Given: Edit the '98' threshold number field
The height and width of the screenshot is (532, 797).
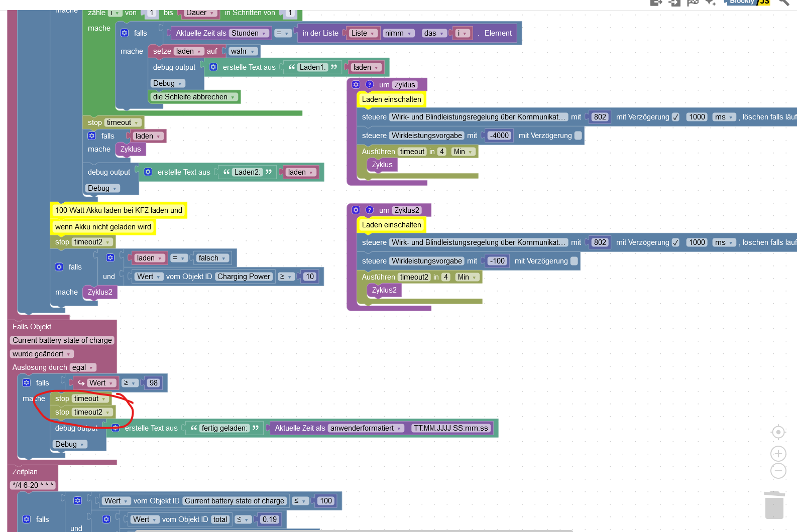Looking at the screenshot, I should point(154,383).
